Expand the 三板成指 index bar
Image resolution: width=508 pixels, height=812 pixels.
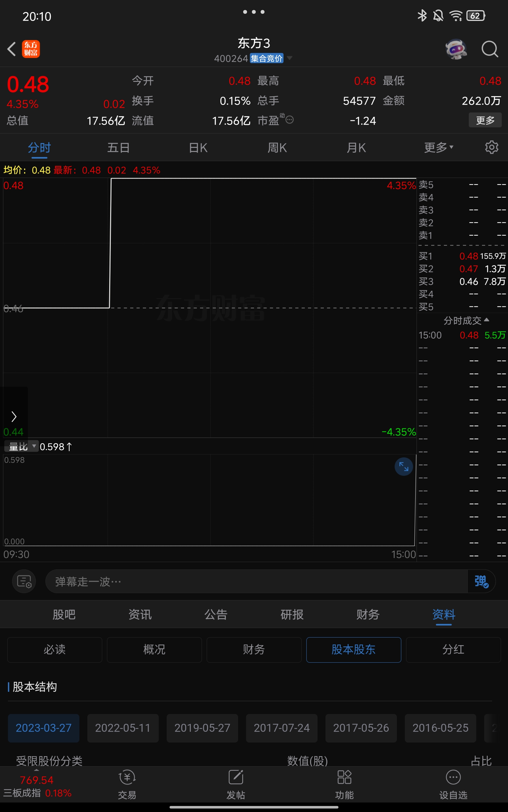click(37, 784)
